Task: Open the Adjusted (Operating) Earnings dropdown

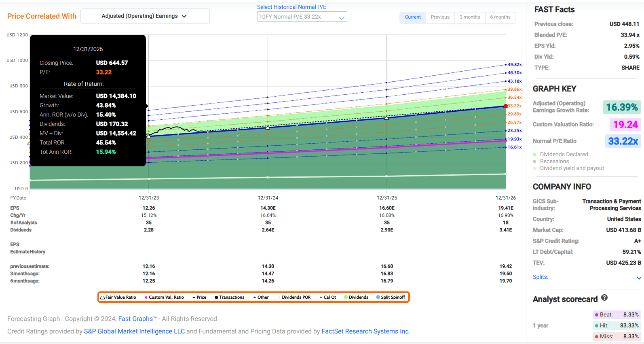Action: click(145, 16)
